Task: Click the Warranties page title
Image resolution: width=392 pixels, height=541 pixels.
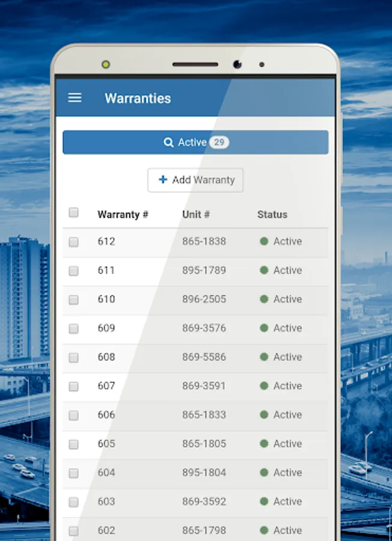Action: 138,99
